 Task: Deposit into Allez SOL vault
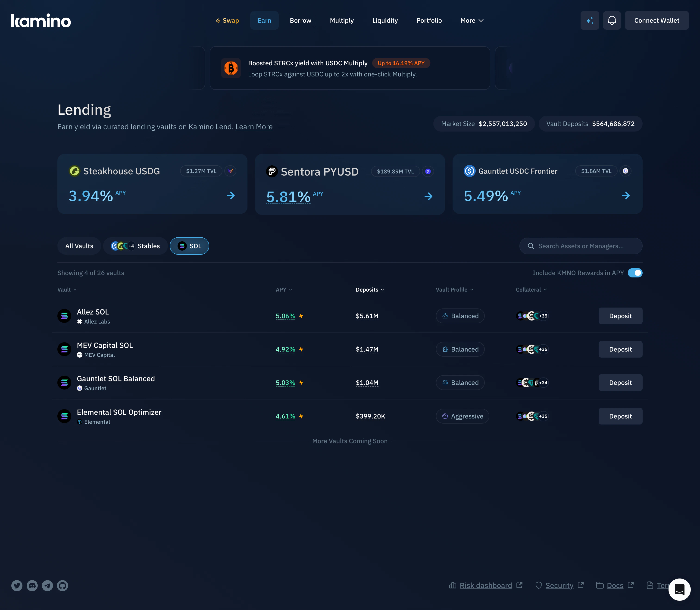coord(620,316)
